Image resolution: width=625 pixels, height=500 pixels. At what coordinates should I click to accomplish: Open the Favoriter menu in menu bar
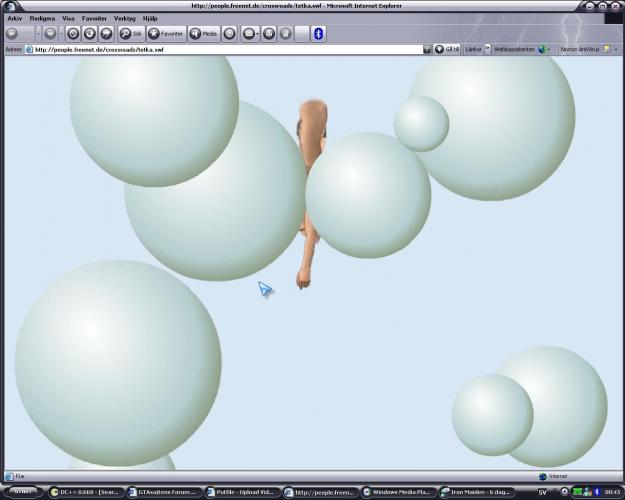94,18
